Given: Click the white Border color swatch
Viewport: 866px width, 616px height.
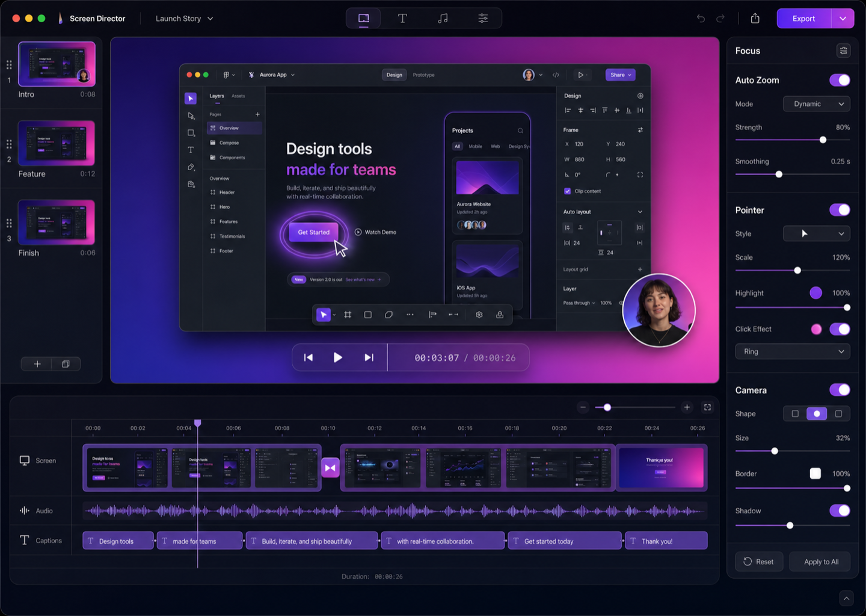Looking at the screenshot, I should pyautogui.click(x=815, y=473).
